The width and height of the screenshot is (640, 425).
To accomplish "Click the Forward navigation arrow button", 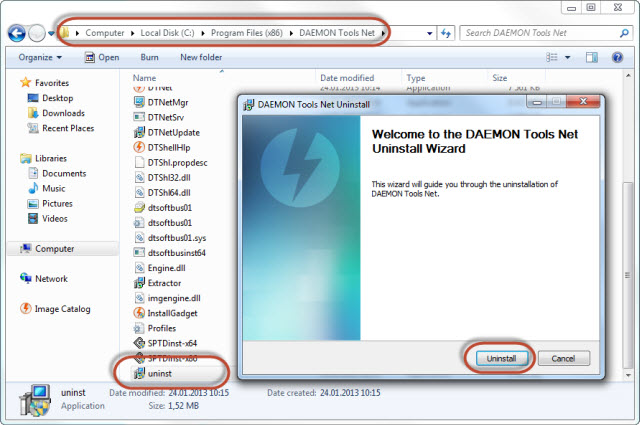I will (37, 33).
